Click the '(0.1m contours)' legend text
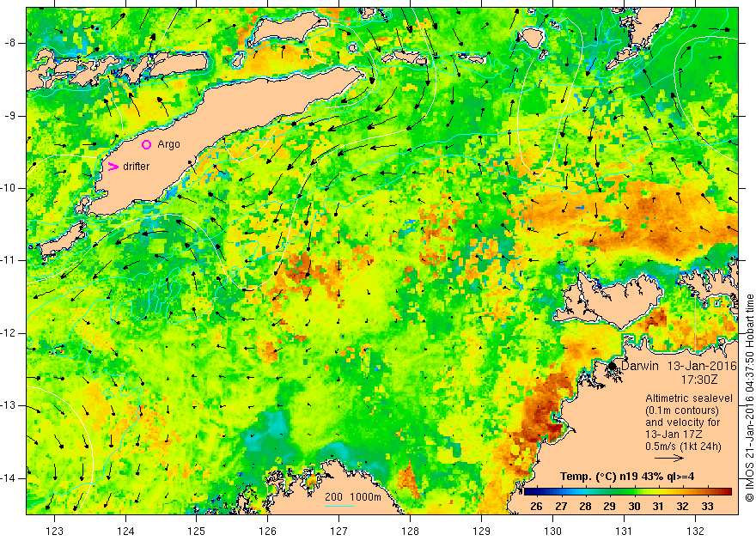 682,410
